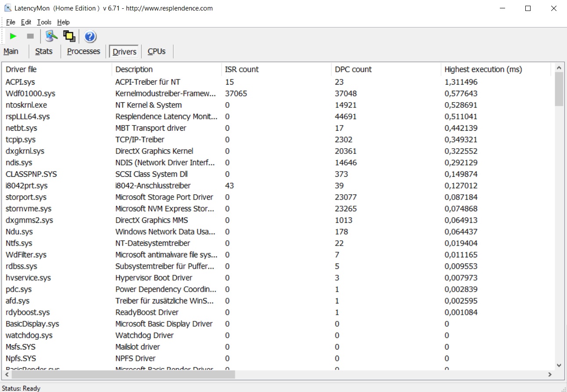Open the options icon with monitor and pen
The height and width of the screenshot is (392, 567).
tap(51, 36)
